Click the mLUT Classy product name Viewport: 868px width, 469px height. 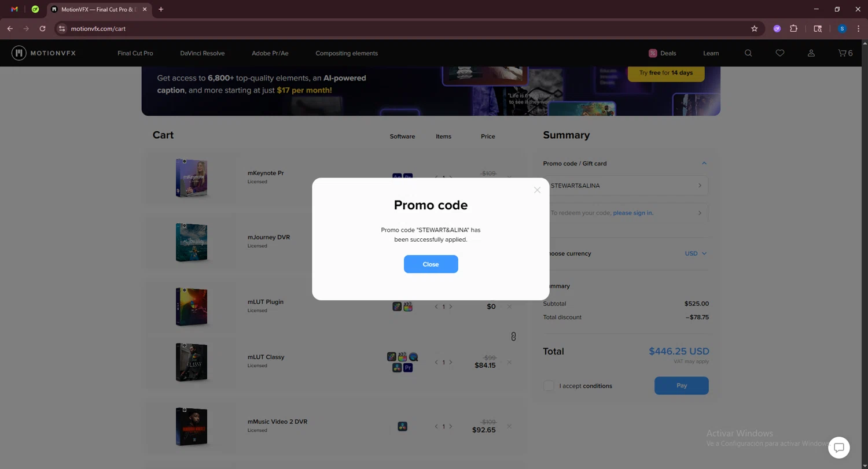[x=266, y=357]
